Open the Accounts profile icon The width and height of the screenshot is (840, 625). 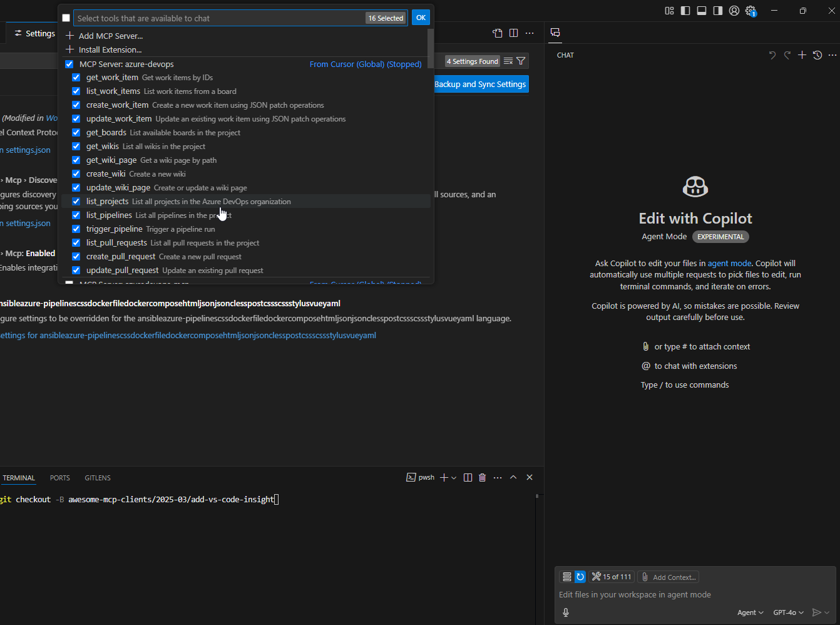(734, 11)
